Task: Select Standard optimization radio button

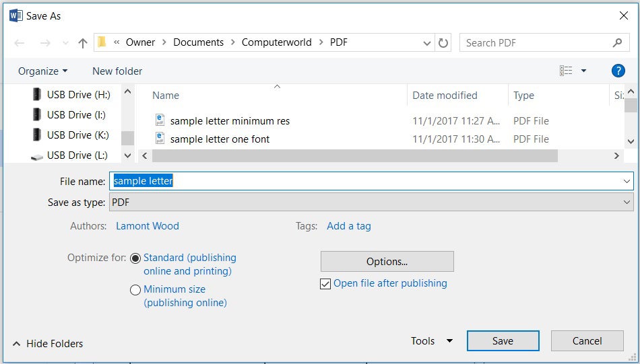Action: click(135, 258)
